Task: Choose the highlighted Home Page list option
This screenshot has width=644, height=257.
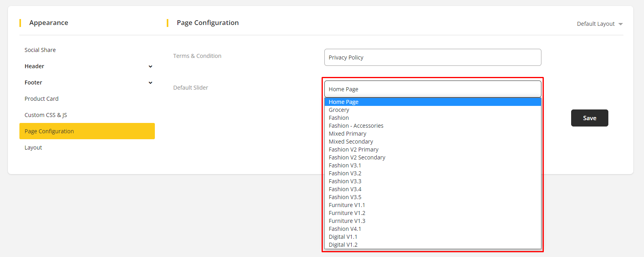Action: pyautogui.click(x=343, y=102)
